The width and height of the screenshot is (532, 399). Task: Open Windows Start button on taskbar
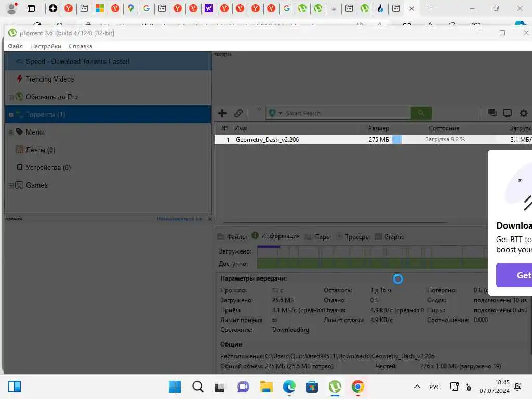pyautogui.click(x=175, y=387)
